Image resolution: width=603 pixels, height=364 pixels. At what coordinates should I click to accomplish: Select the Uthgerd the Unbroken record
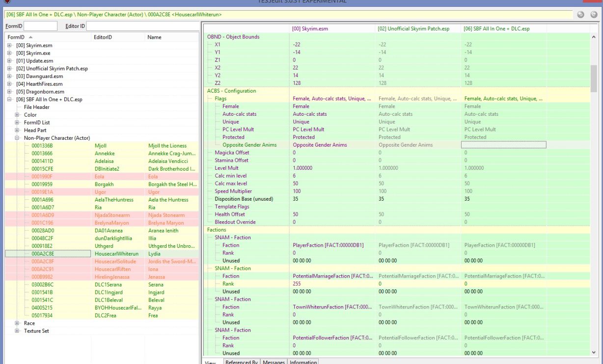point(102,246)
